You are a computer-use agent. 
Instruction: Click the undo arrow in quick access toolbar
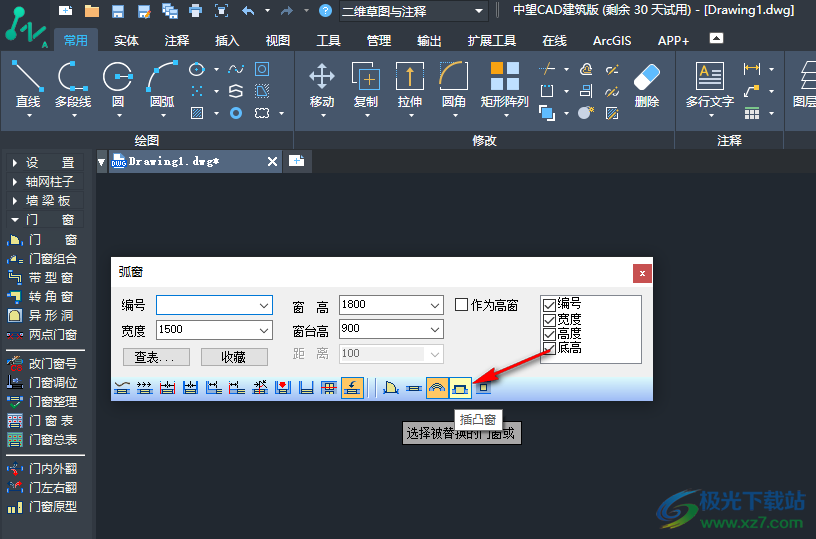coord(248,10)
